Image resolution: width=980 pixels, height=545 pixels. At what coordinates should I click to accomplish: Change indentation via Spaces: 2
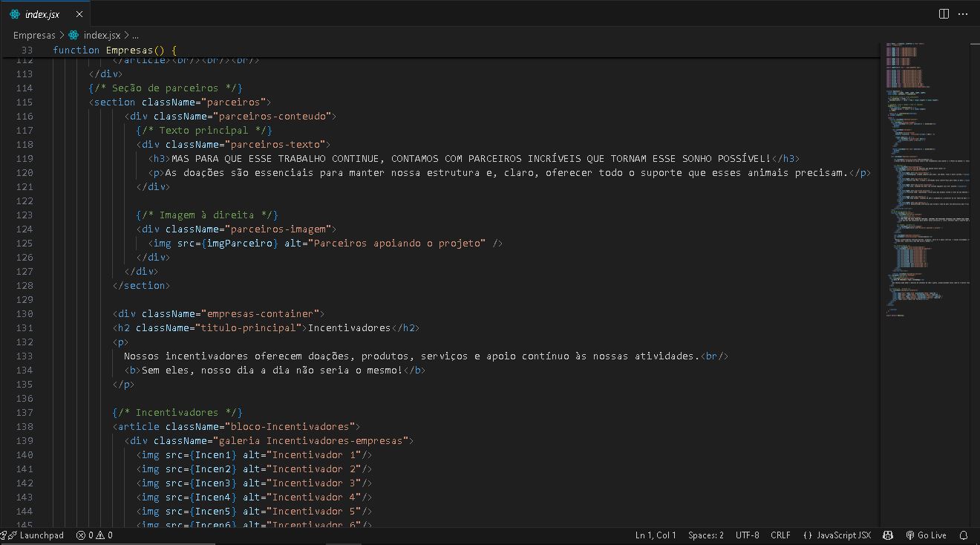coord(705,535)
